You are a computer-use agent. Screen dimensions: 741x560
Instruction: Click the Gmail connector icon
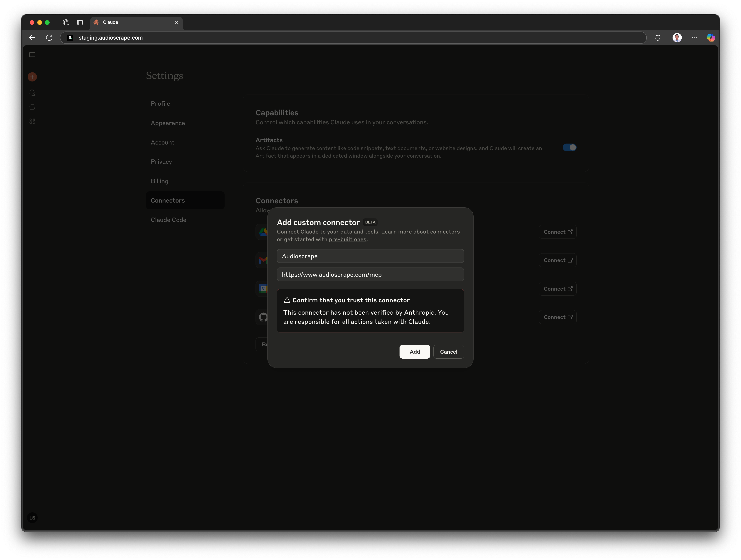pos(263,260)
